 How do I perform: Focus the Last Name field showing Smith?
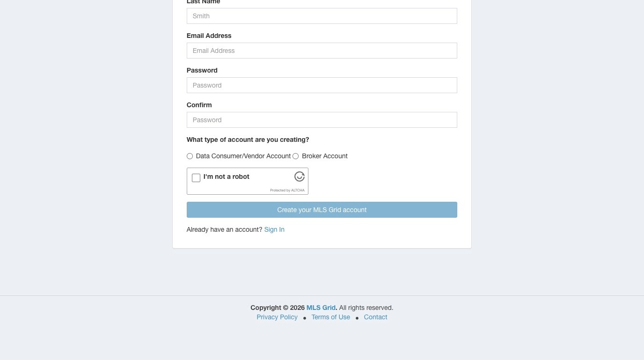tap(322, 16)
